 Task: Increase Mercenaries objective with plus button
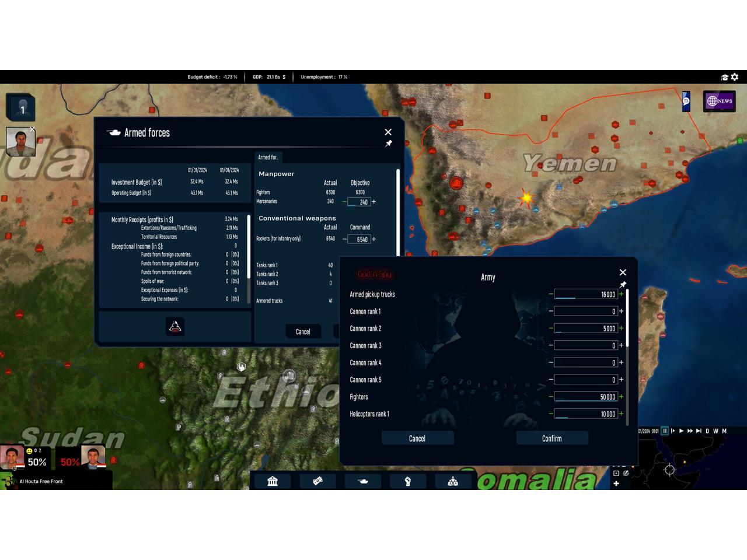click(374, 202)
